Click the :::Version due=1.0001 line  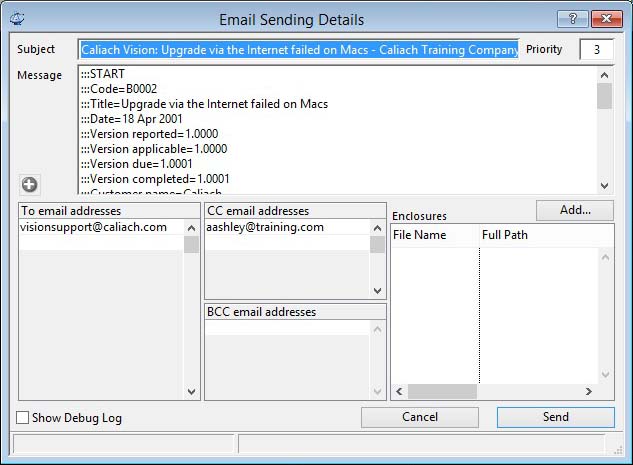click(x=136, y=164)
